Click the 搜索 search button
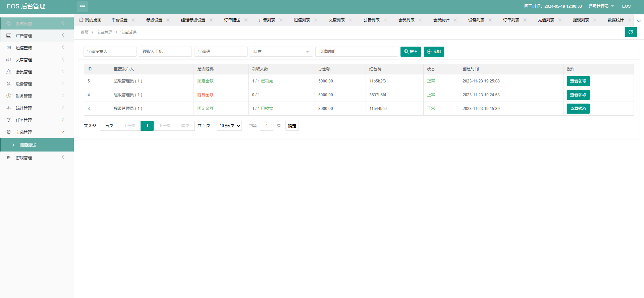 (411, 52)
